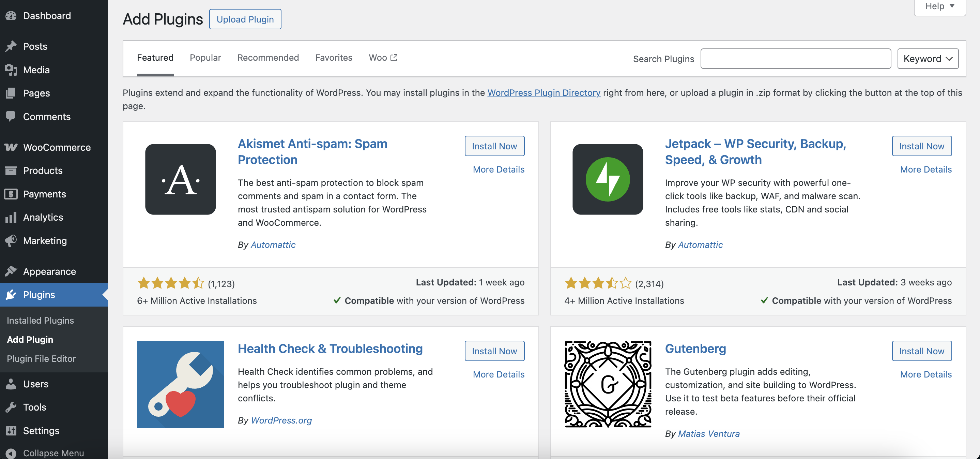Click "4+ Million Active Installations" text
Screen dimensions: 980x459
(624, 301)
